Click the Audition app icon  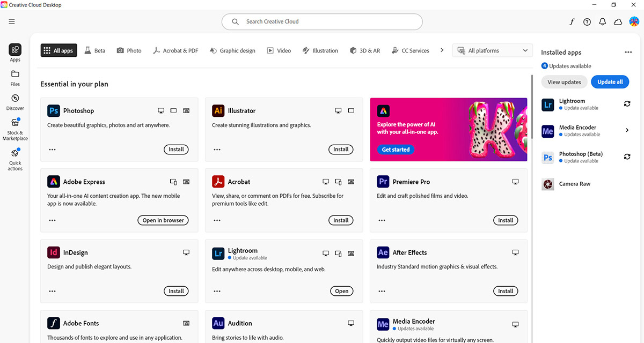point(218,323)
